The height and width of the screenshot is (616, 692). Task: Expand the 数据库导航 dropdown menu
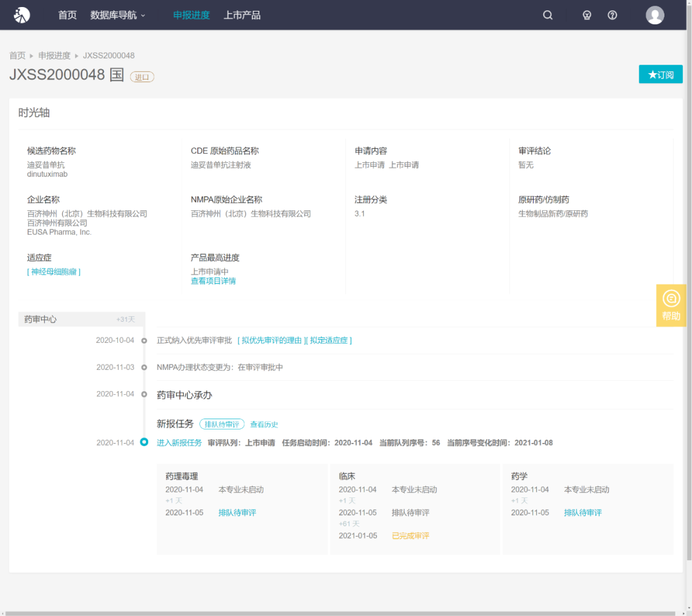tap(117, 15)
